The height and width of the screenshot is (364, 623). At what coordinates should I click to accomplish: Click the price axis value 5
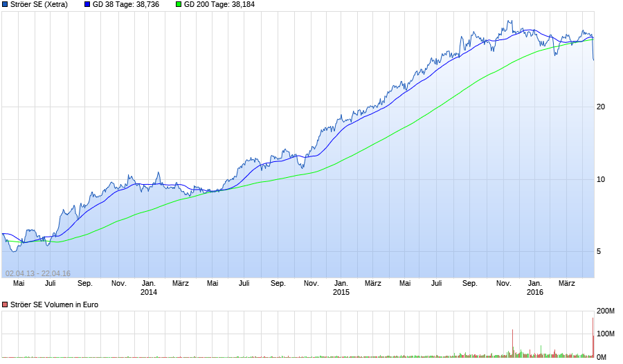[599, 251]
